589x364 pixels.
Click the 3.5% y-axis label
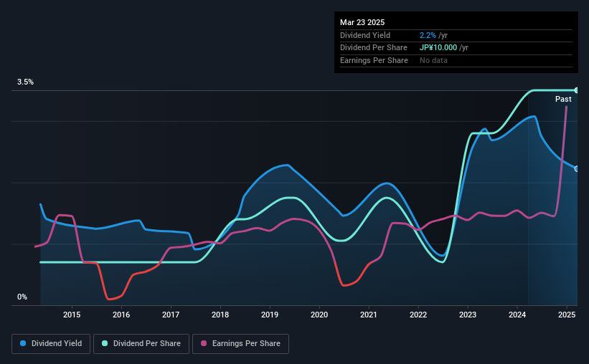pos(26,82)
